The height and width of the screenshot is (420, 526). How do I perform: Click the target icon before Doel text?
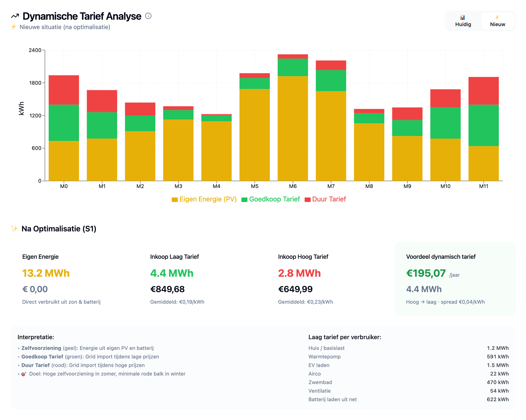pyautogui.click(x=24, y=374)
